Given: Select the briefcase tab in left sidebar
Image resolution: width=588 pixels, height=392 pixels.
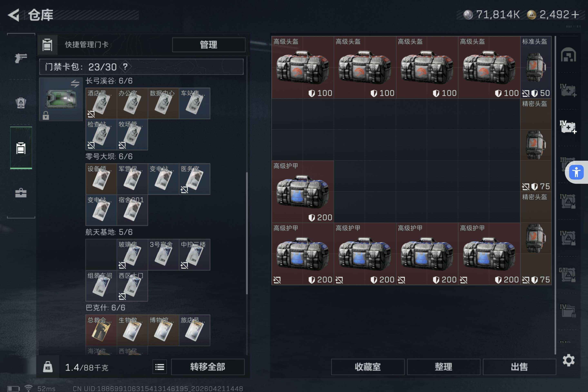Looking at the screenshot, I should [x=21, y=193].
